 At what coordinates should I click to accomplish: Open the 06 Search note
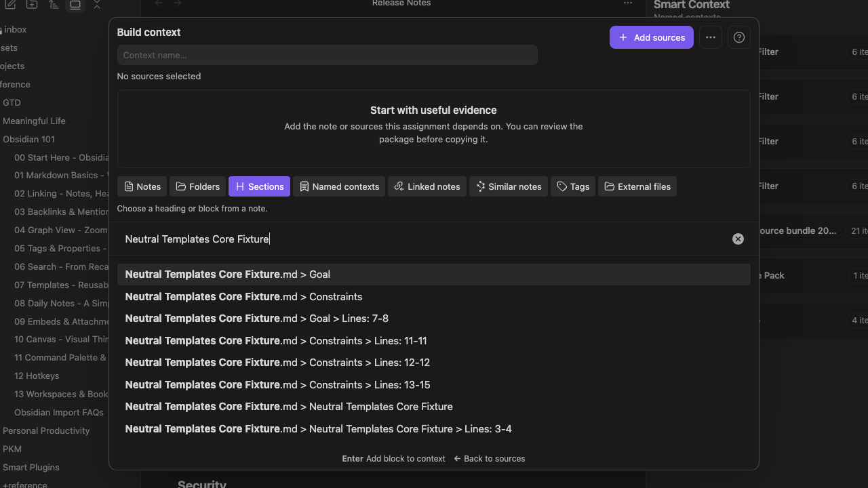tap(60, 267)
